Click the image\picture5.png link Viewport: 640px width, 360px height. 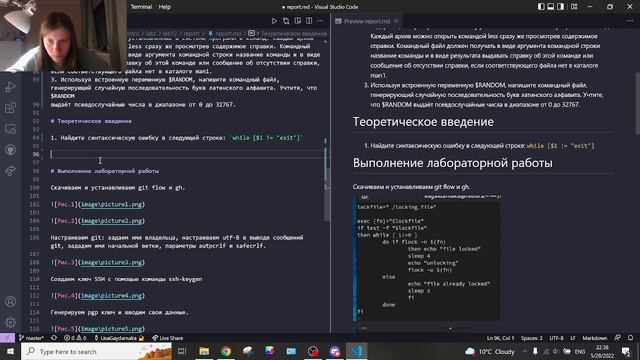tap(111, 329)
